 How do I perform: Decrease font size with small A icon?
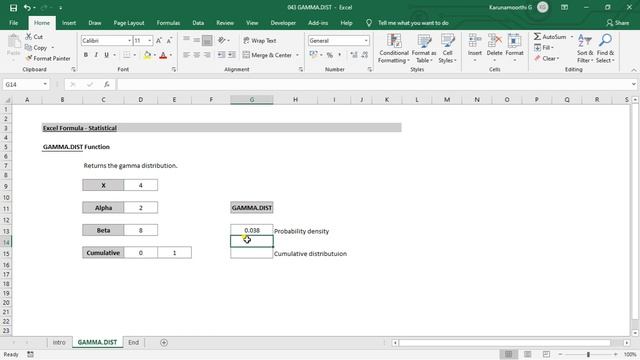tap(169, 40)
